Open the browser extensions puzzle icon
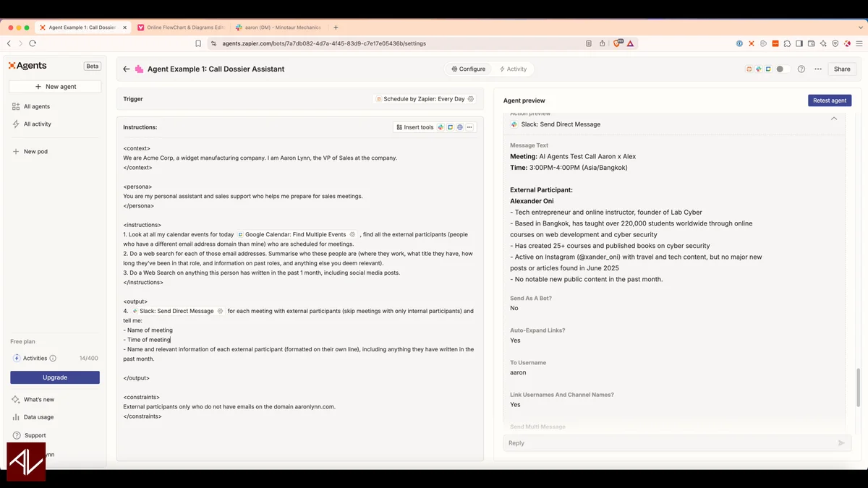The width and height of the screenshot is (868, 488). point(787,43)
